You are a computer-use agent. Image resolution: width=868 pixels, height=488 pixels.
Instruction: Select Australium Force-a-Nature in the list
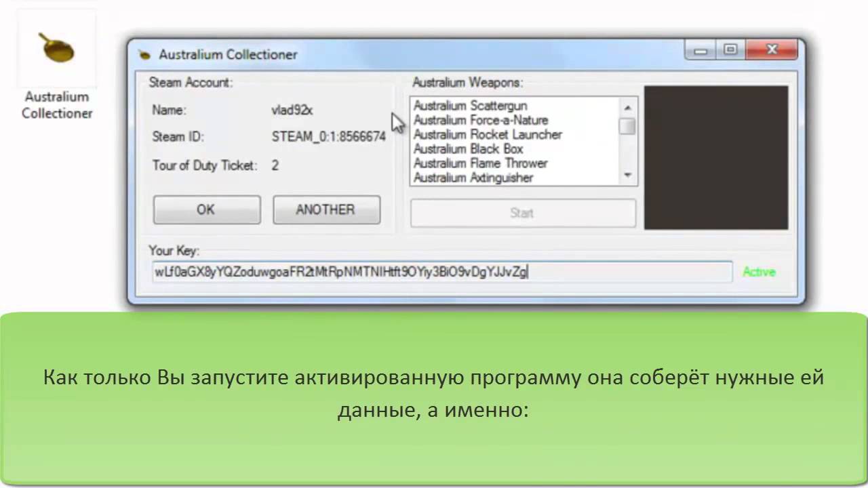coord(514,120)
